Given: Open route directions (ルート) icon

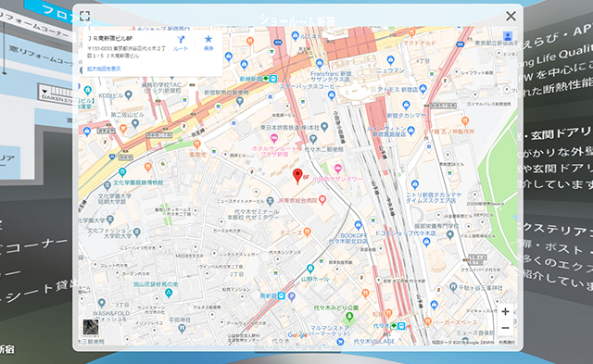Looking at the screenshot, I should 181,44.
